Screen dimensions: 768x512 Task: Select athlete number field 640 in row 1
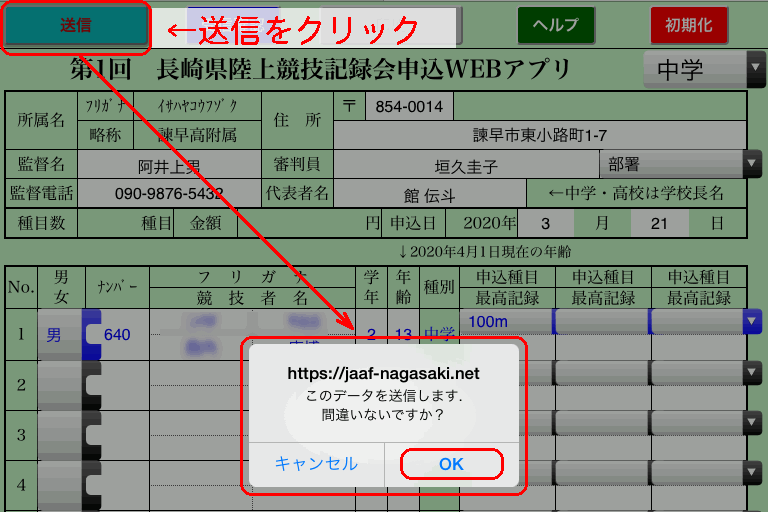(x=116, y=335)
